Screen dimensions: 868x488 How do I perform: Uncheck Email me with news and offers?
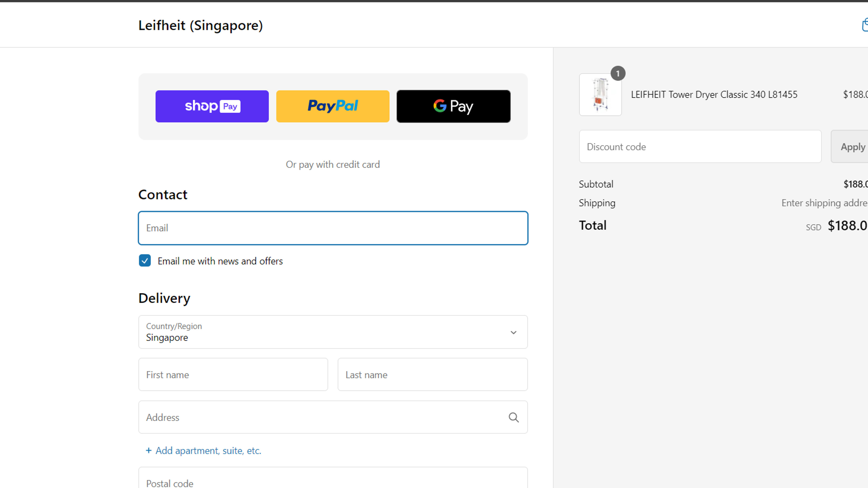pos(145,261)
